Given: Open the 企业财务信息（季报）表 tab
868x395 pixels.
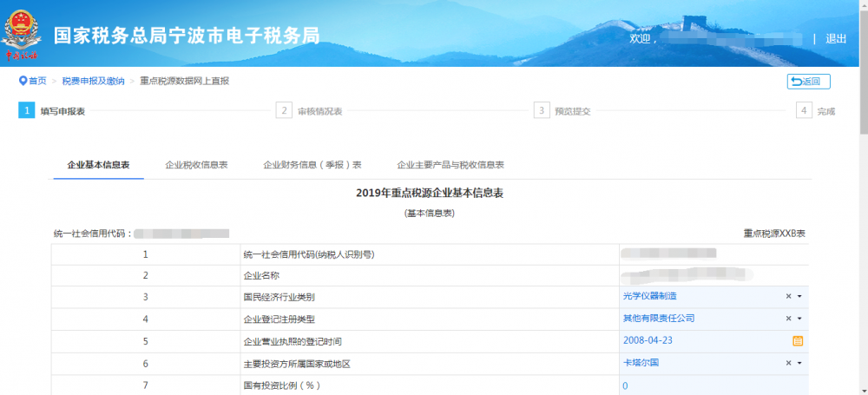Looking at the screenshot, I should click(312, 165).
